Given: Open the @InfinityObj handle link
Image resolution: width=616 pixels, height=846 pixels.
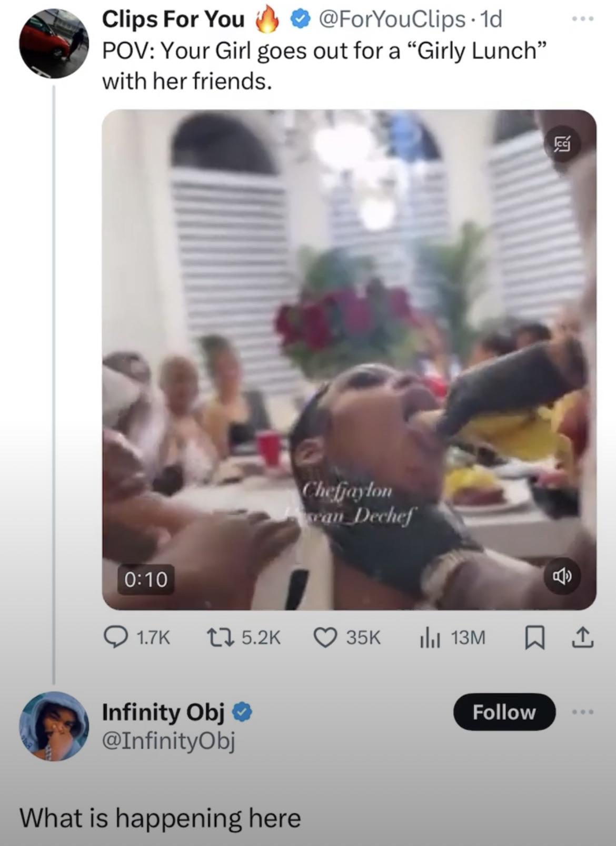Looking at the screenshot, I should pyautogui.click(x=168, y=740).
